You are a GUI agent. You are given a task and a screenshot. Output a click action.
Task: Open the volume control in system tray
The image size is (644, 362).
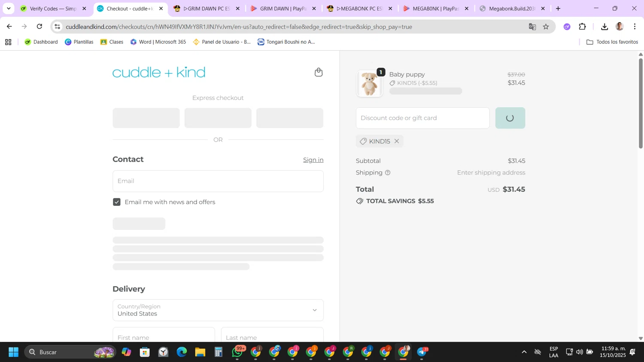(x=580, y=352)
